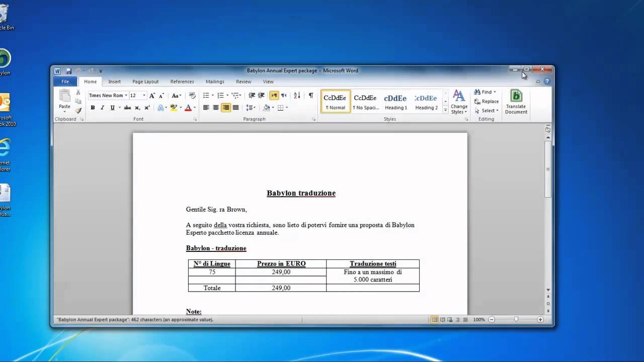Click the yellow text highlight color

coord(173,108)
